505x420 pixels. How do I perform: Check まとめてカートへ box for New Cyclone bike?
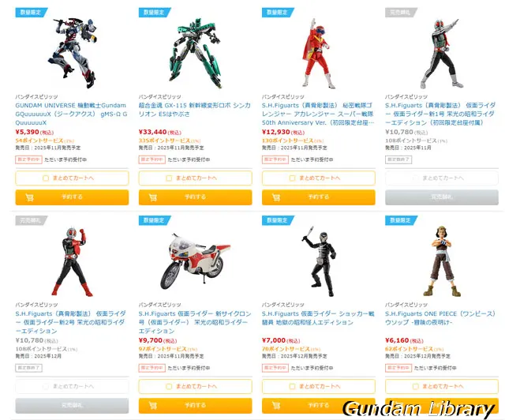(x=169, y=386)
